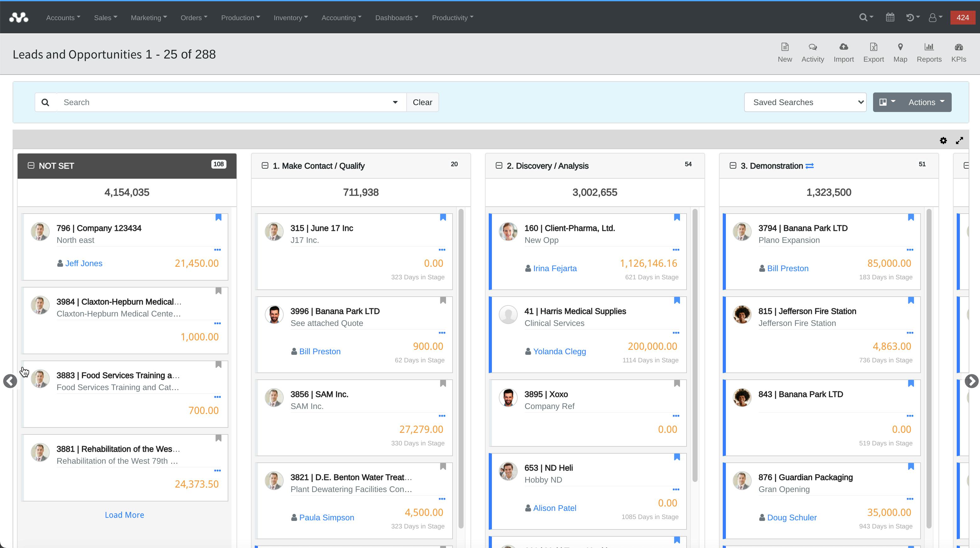The image size is (980, 548).
Task: Open kanban settings with the gear icon
Action: (943, 140)
